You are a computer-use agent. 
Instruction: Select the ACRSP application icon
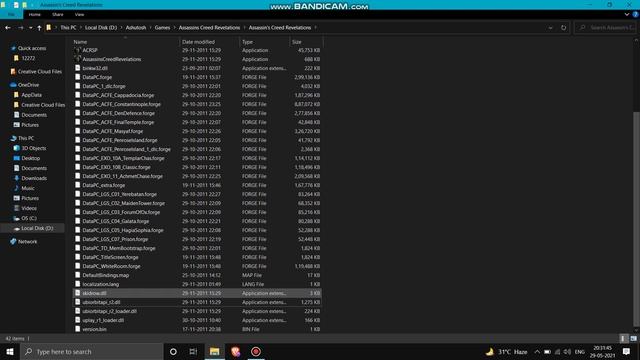(x=78, y=50)
